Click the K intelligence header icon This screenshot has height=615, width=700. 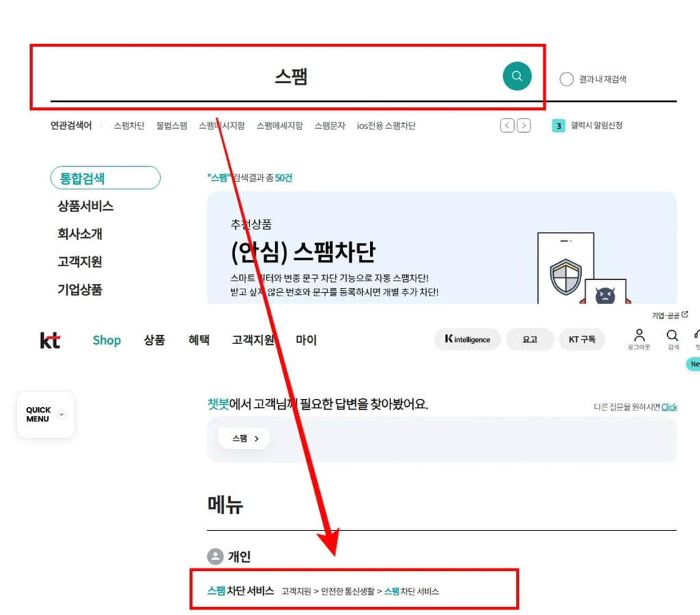[468, 339]
